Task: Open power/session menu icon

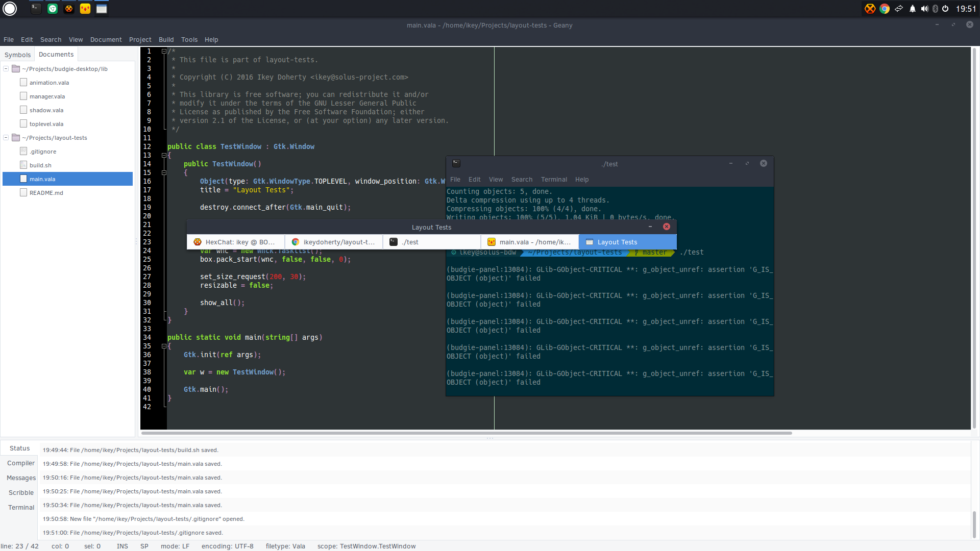Action: pyautogui.click(x=945, y=9)
